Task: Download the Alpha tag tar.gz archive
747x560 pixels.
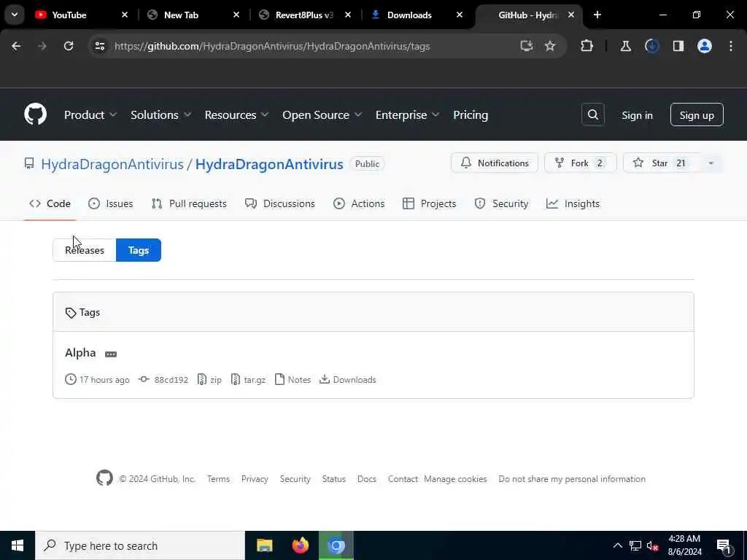Action: (x=248, y=379)
